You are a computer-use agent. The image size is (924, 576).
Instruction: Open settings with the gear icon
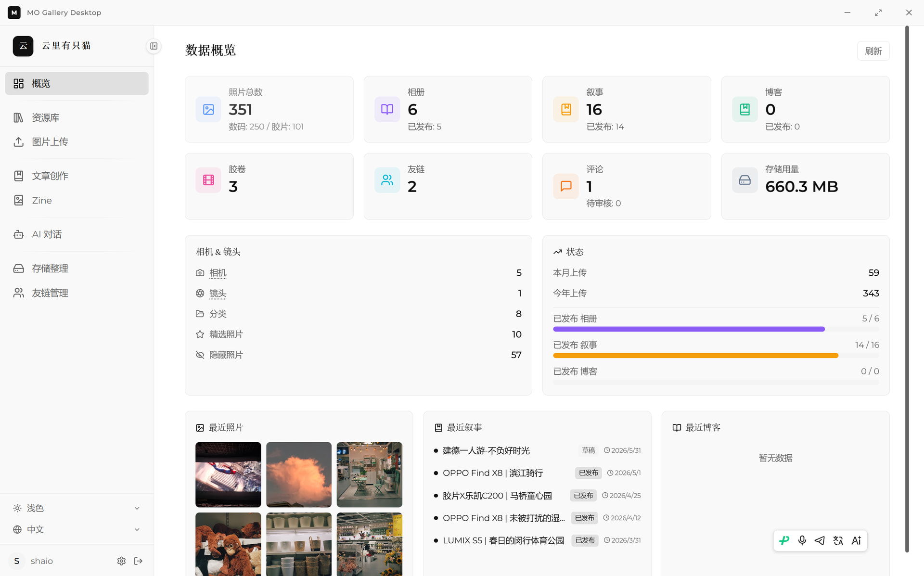(121, 561)
